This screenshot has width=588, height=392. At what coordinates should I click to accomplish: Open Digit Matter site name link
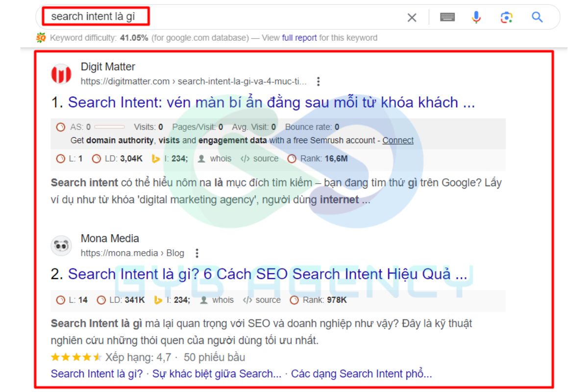(108, 67)
